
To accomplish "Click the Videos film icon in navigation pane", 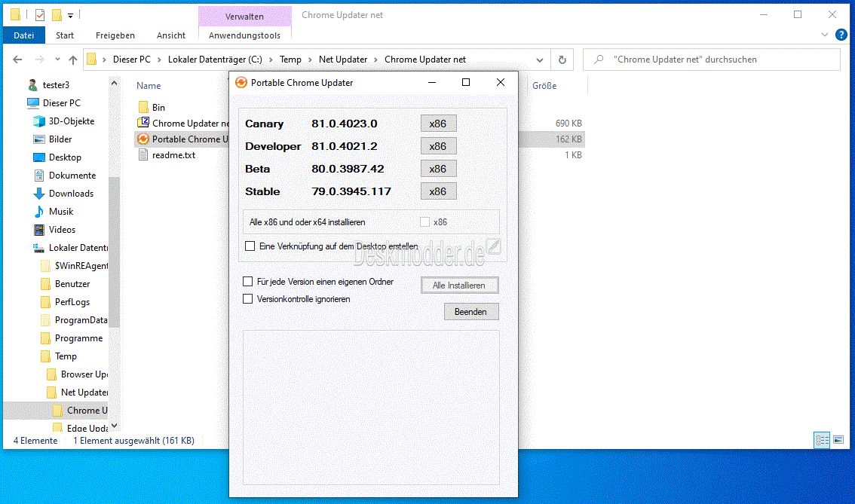I will click(x=39, y=229).
